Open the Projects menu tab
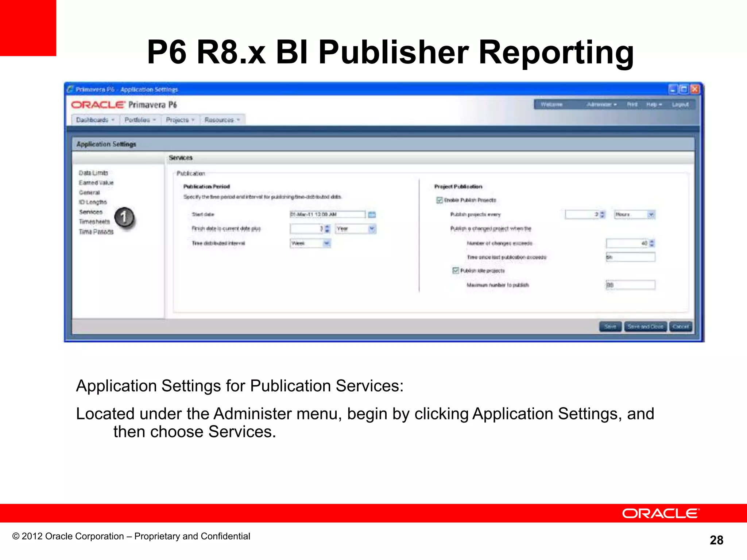This screenshot has height=560, width=747. pyautogui.click(x=180, y=120)
